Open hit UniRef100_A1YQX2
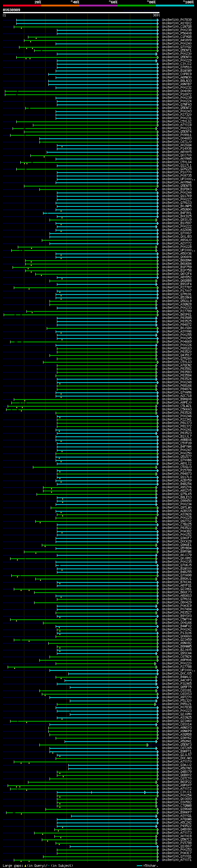This screenshot has width=197, height=868. (x=177, y=23)
